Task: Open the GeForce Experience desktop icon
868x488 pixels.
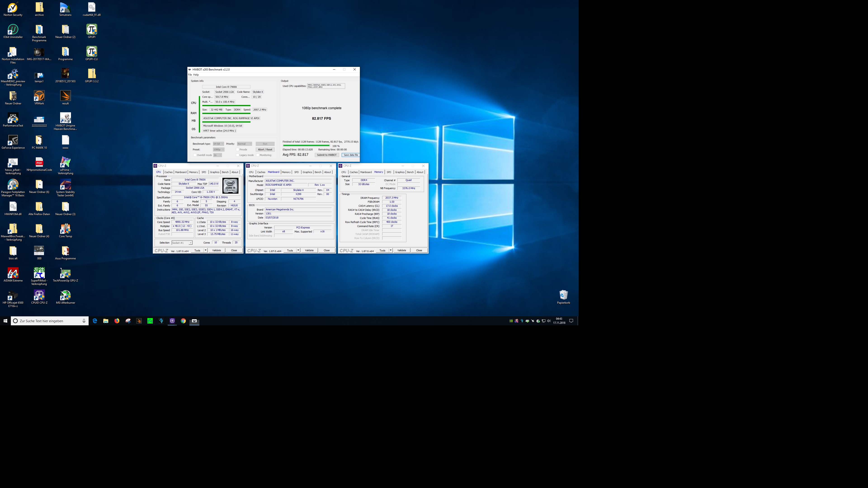Action: 13,142
